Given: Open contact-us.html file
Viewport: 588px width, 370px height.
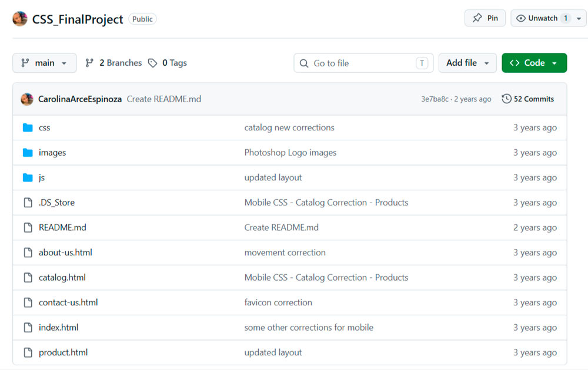Looking at the screenshot, I should click(x=68, y=302).
